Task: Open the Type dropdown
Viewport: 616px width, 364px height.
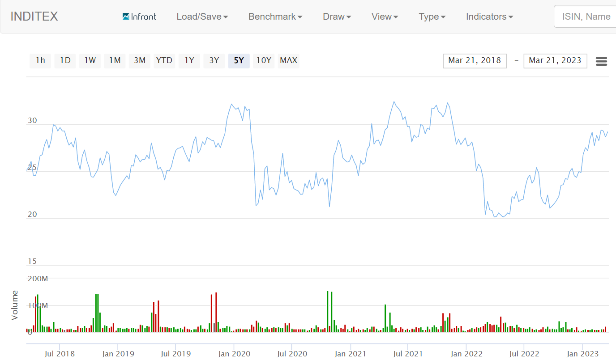Action: tap(432, 17)
